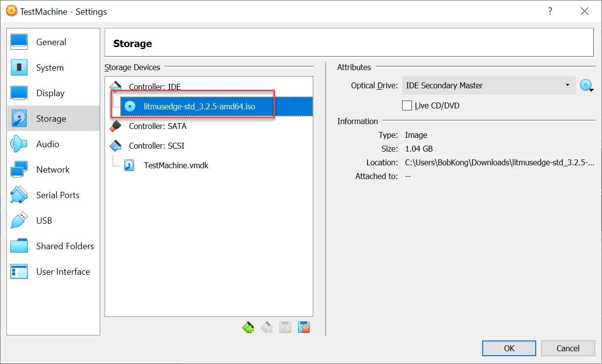
Task: Enable the Live CD/DVD checkbox
Action: click(407, 105)
